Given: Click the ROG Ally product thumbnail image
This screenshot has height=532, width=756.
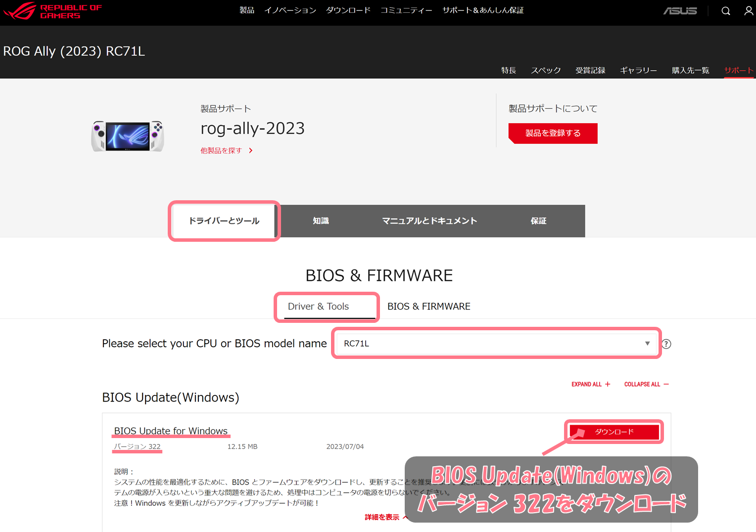Looking at the screenshot, I should point(128,136).
